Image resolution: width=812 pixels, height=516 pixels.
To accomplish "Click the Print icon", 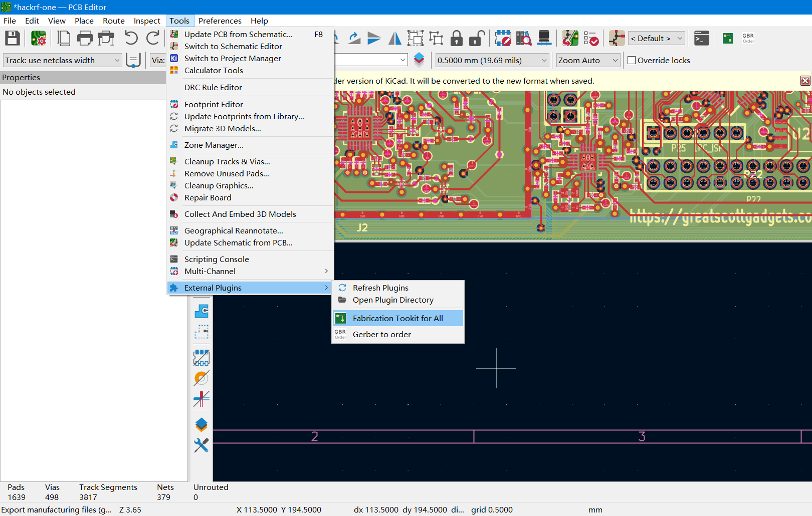I will point(85,39).
